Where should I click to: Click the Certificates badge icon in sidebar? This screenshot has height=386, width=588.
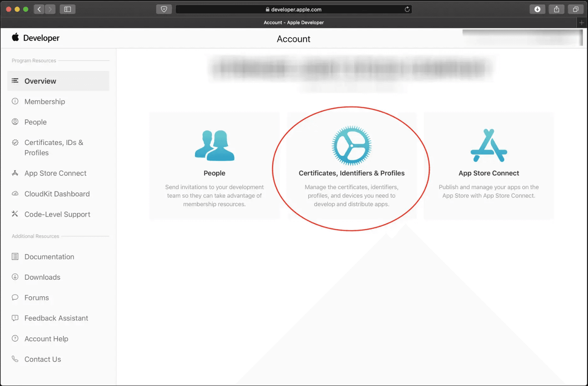(x=15, y=143)
